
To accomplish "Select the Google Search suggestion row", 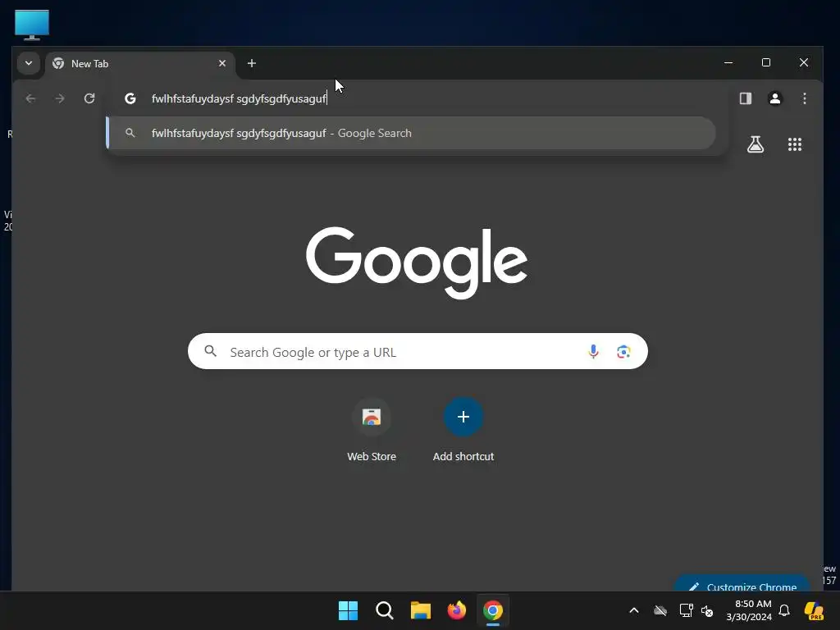I will (412, 133).
